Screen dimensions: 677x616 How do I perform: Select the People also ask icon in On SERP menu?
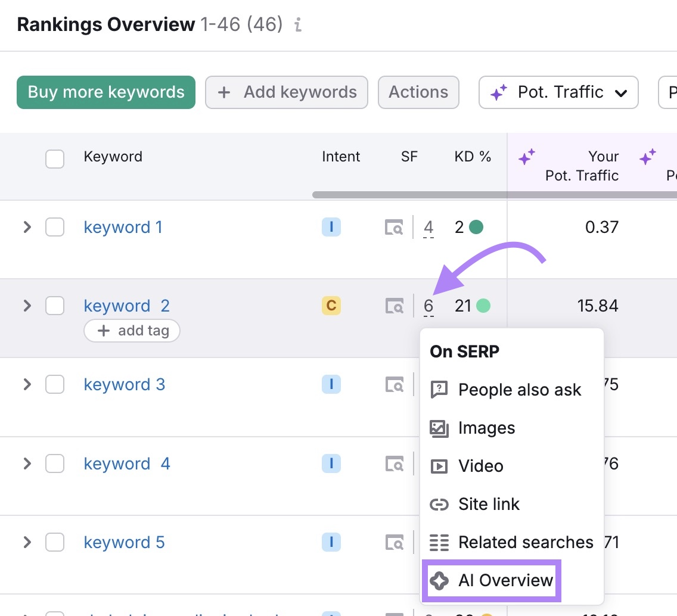[x=439, y=390]
